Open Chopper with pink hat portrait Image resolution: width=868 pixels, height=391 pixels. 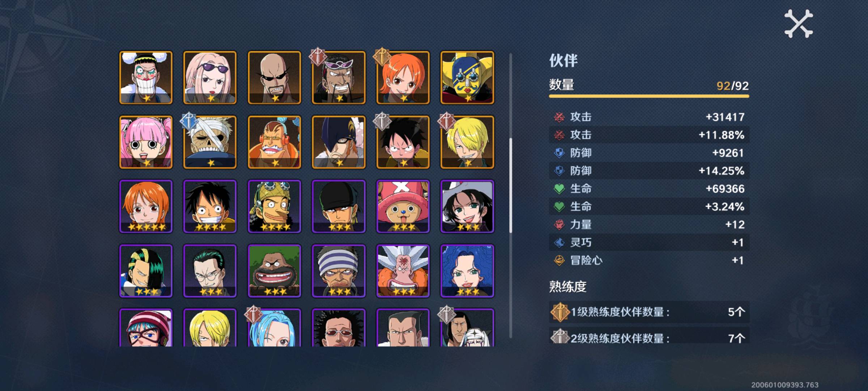403,206
